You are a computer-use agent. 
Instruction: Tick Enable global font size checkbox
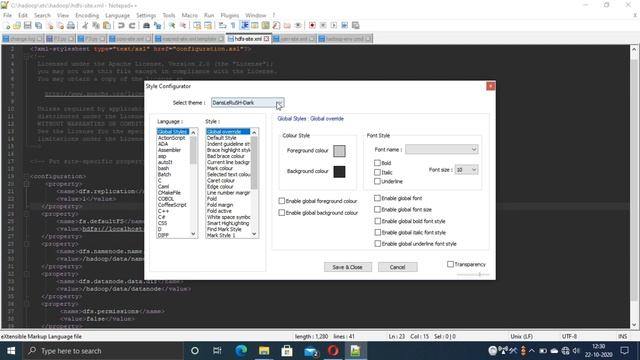(x=378, y=209)
